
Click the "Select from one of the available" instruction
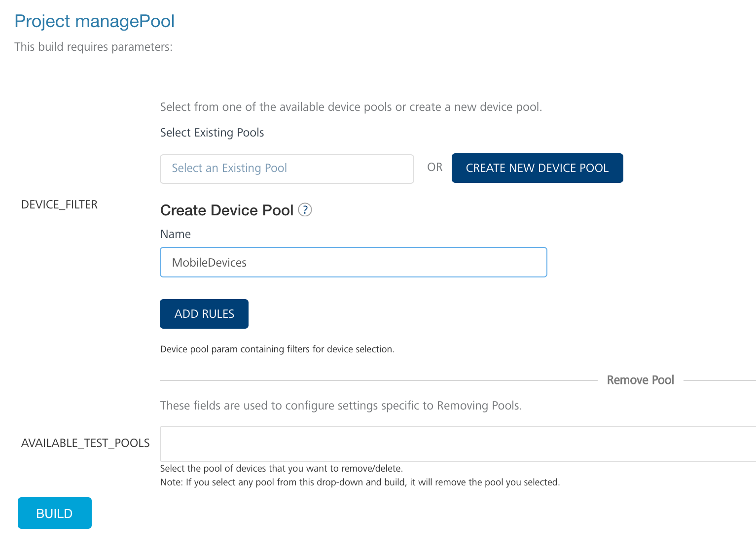351,107
